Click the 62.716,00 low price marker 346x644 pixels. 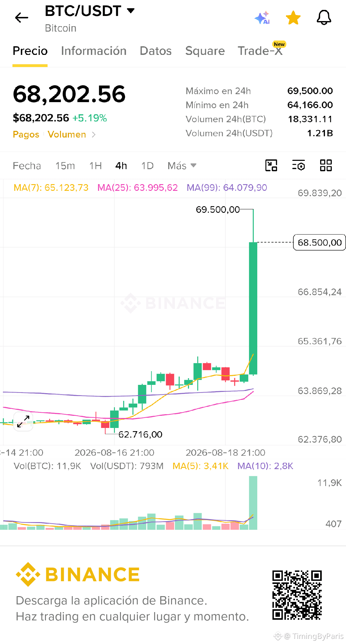[140, 434]
